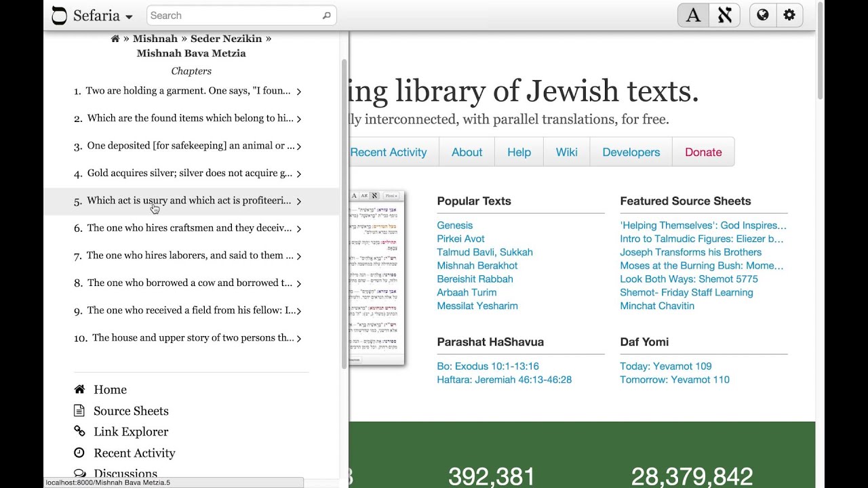Open the About tab
The width and height of the screenshot is (868, 488).
[467, 152]
